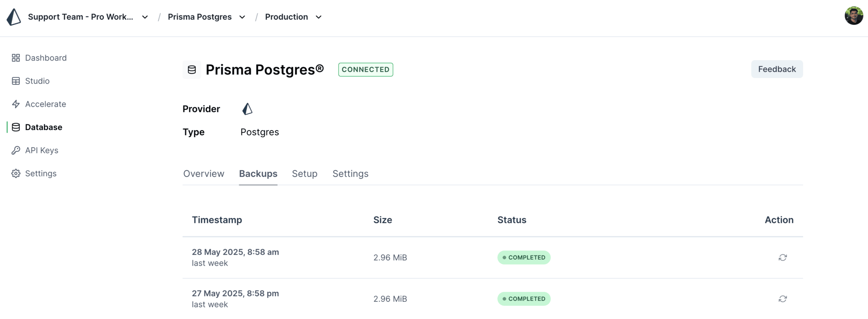Screen dimensions: 868x319
Task: Select the Database icon in the sidebar
Action: [16, 127]
